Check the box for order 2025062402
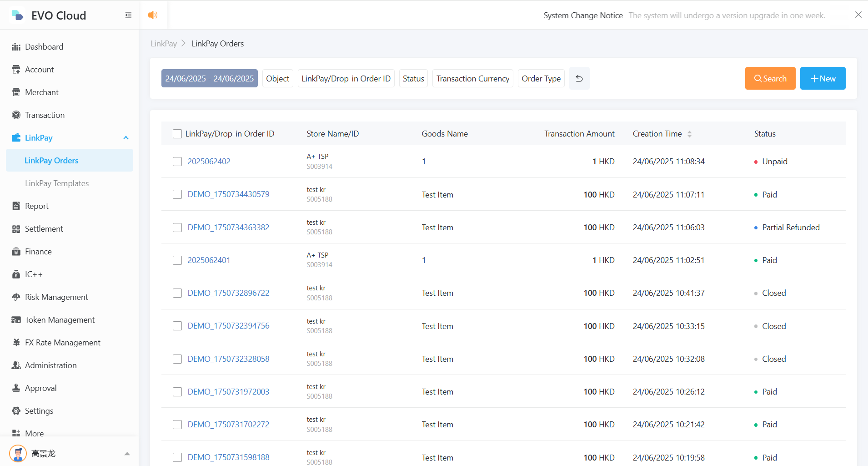This screenshot has height=466, width=868. 177,162
